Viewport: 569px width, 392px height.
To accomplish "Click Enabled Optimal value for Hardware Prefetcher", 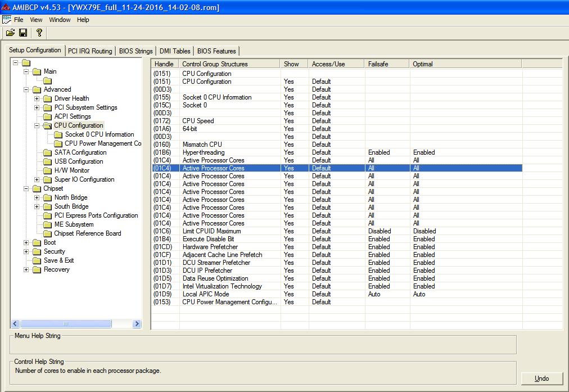I will 424,247.
